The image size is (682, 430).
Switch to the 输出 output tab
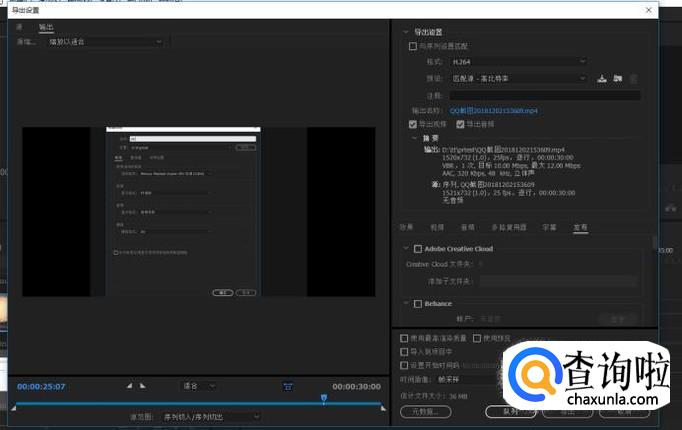pos(47,27)
